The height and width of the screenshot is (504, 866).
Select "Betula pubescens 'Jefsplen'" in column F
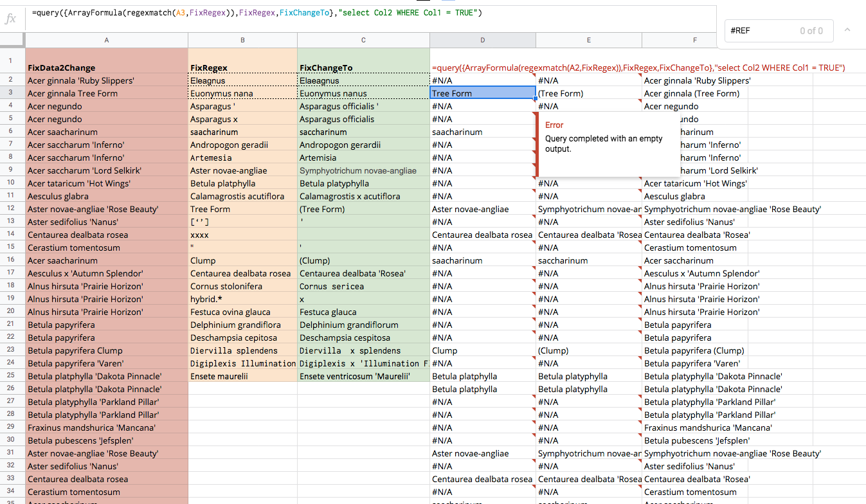coord(695,440)
